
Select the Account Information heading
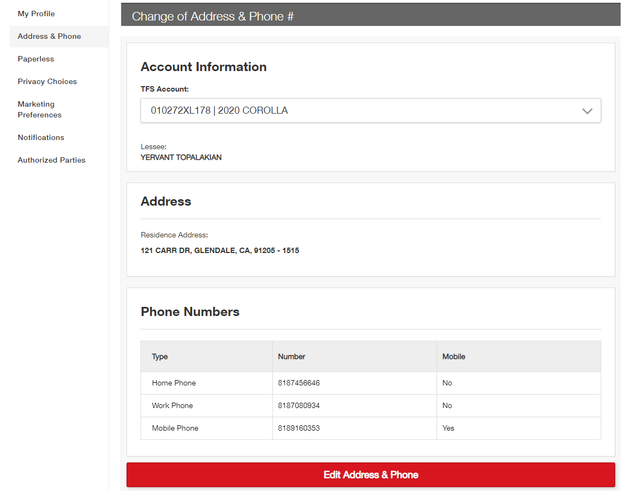point(204,67)
